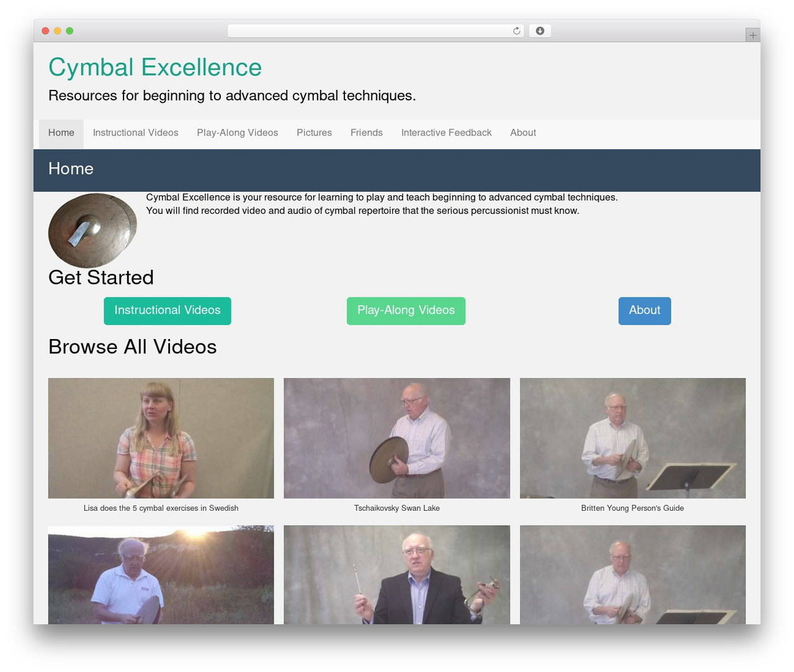Go to Instructional Videos in the navigation bar

136,133
